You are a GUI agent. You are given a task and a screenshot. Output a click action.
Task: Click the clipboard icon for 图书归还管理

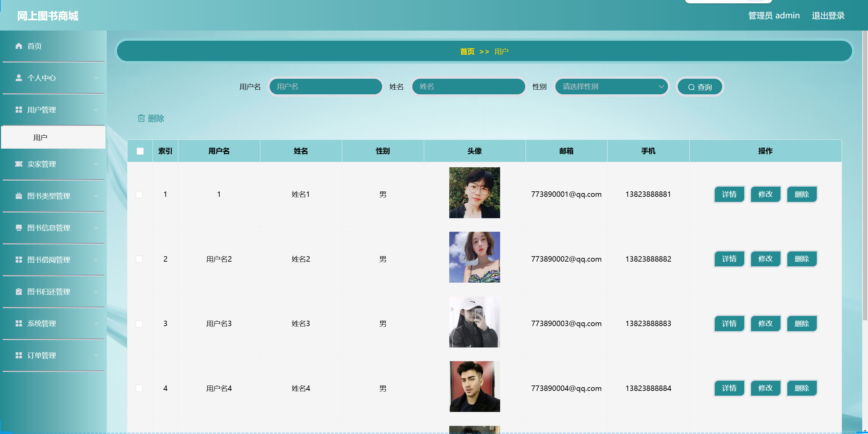pos(19,291)
